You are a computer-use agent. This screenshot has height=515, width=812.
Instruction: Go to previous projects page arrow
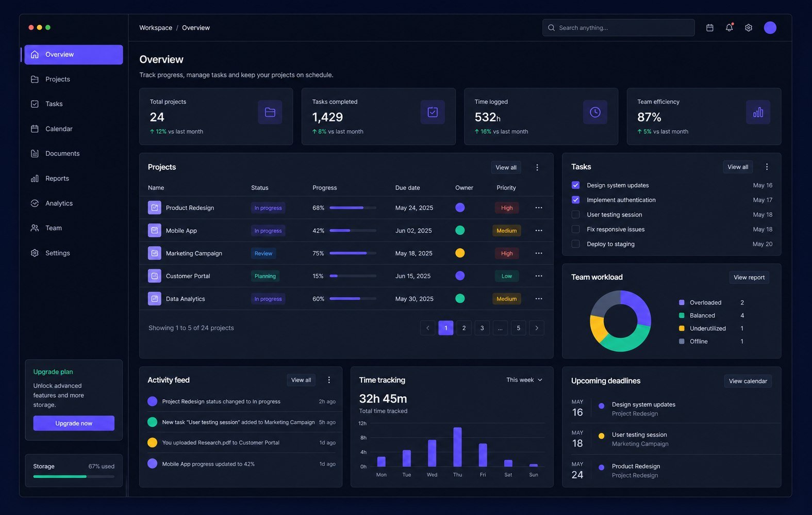427,328
